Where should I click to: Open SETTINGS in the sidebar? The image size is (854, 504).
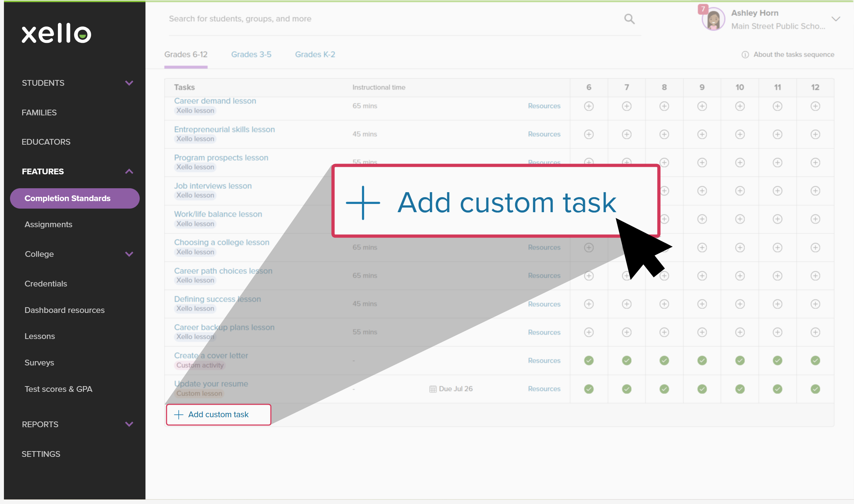pos(41,454)
